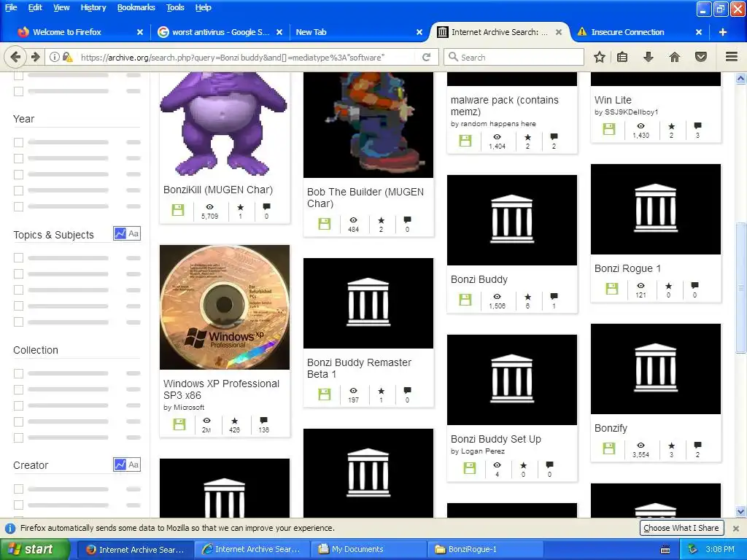Image resolution: width=747 pixels, height=560 pixels.
Task: Save page to Pocket icon
Action: [x=701, y=57]
